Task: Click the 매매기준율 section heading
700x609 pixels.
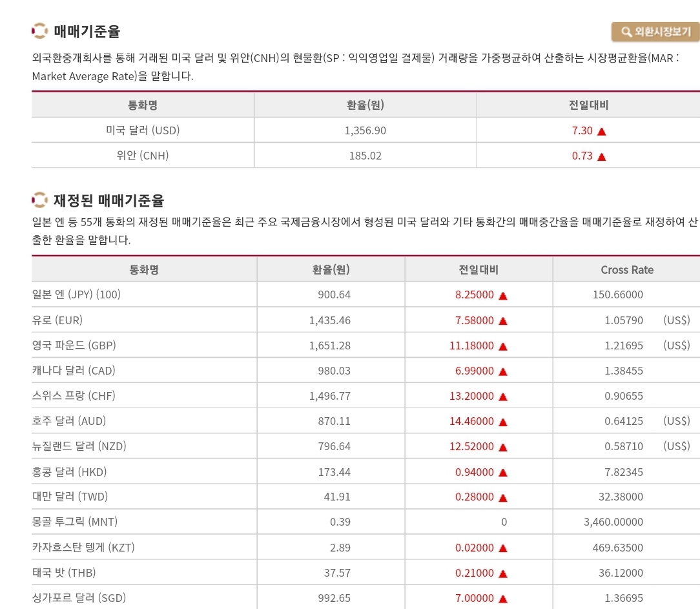Action: (x=87, y=31)
